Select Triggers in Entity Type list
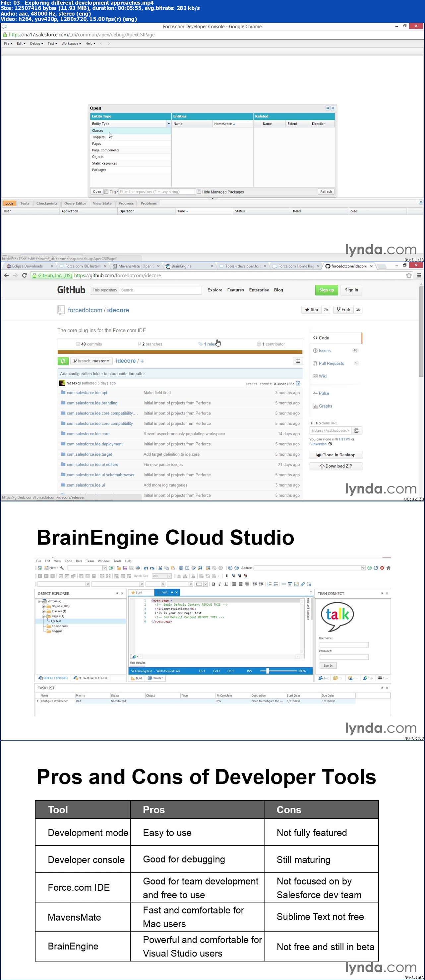This screenshot has height=980, width=425. point(130,137)
